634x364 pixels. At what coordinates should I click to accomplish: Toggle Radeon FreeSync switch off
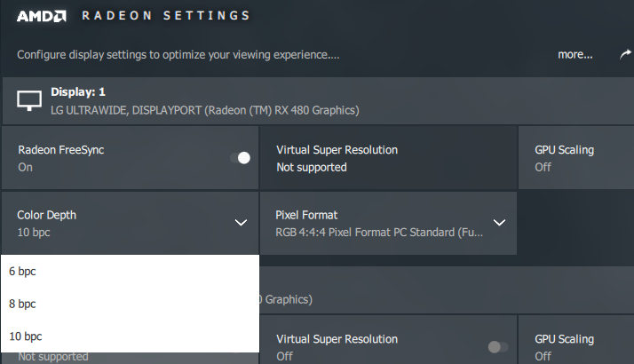pos(240,158)
